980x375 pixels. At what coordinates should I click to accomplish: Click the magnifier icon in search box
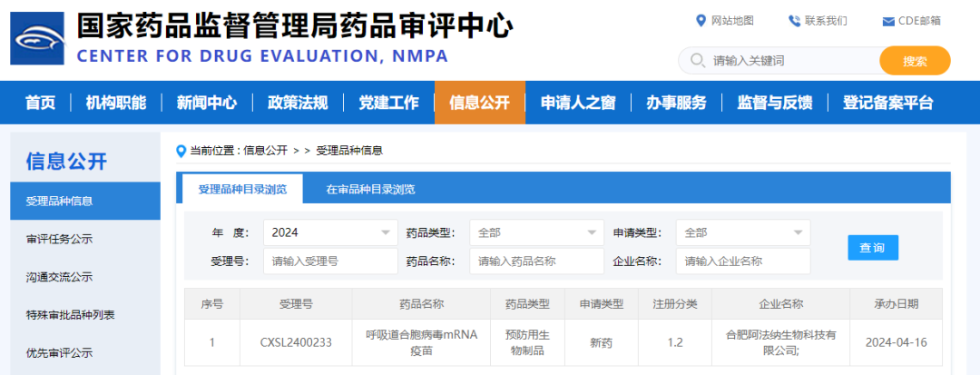click(x=697, y=61)
